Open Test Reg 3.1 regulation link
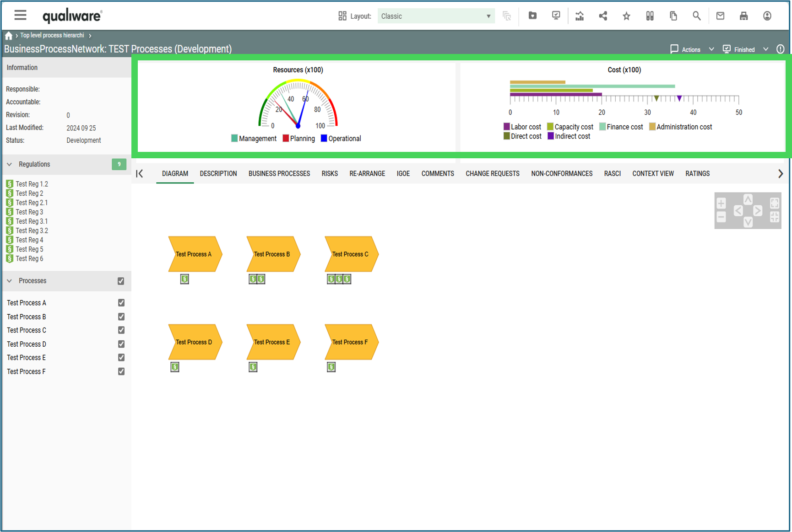This screenshot has height=532, width=792. point(32,221)
